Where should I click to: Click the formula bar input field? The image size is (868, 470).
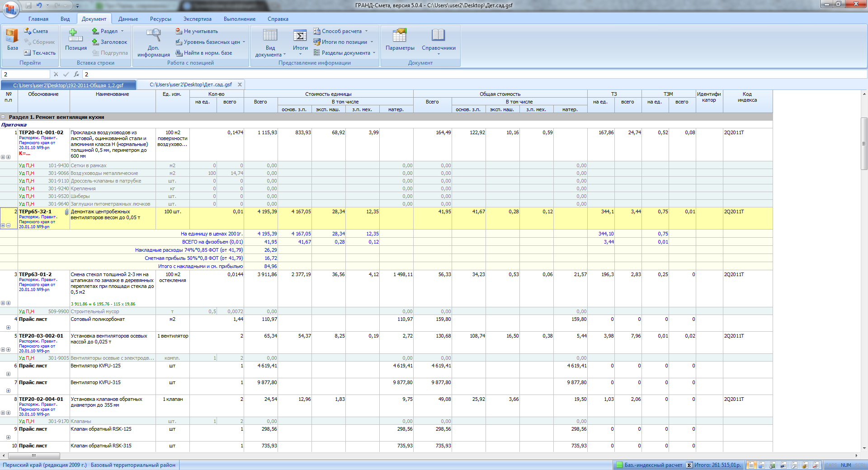click(452, 74)
